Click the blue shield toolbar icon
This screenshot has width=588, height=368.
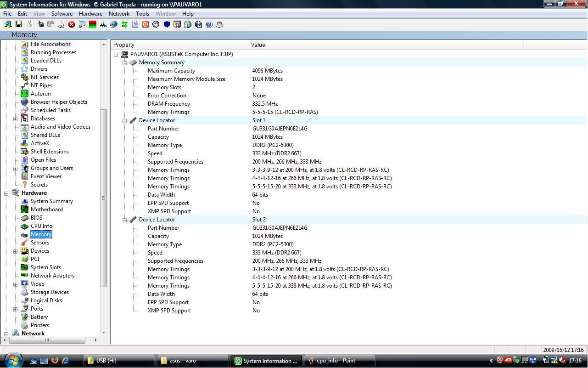click(167, 24)
